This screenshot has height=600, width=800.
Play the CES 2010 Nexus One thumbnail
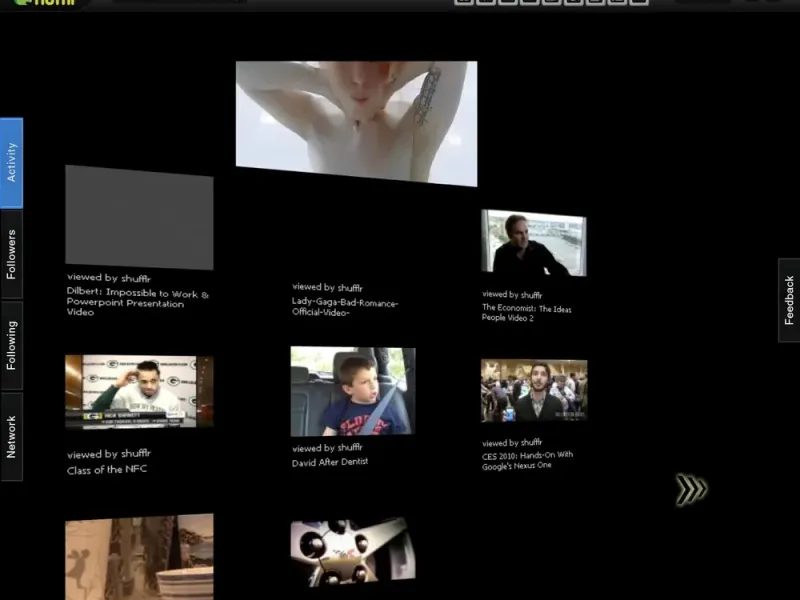(534, 390)
